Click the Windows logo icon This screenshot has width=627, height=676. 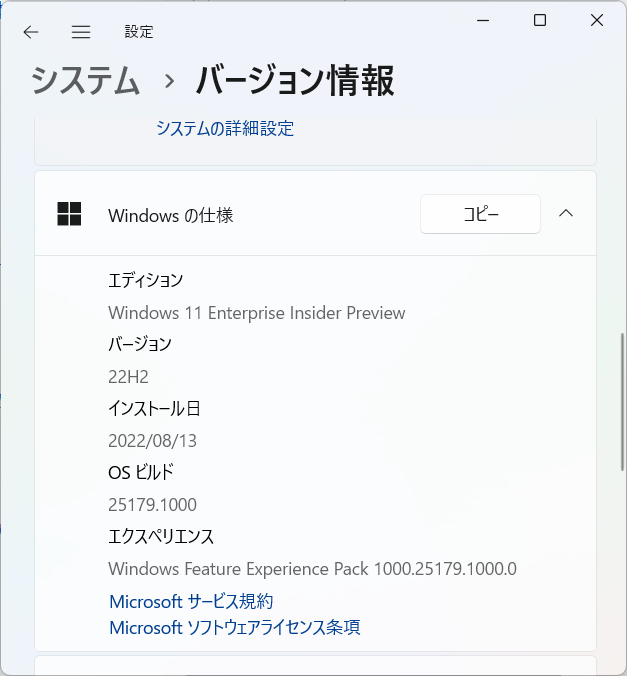tap(69, 214)
